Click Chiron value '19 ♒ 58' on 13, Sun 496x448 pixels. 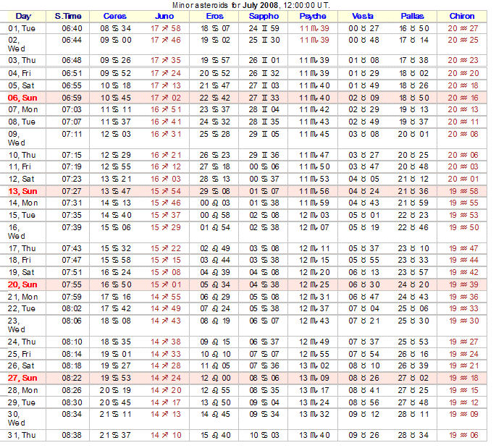(x=463, y=191)
